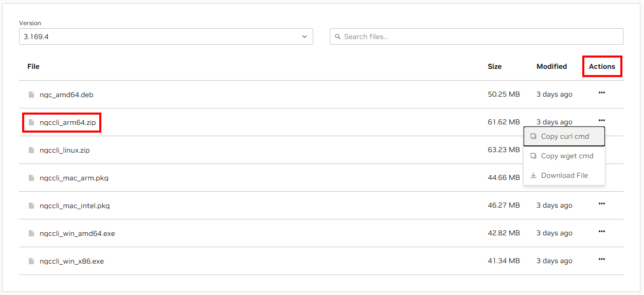
Task: Click file icon beside ngccli_linux.zip
Action: click(31, 150)
